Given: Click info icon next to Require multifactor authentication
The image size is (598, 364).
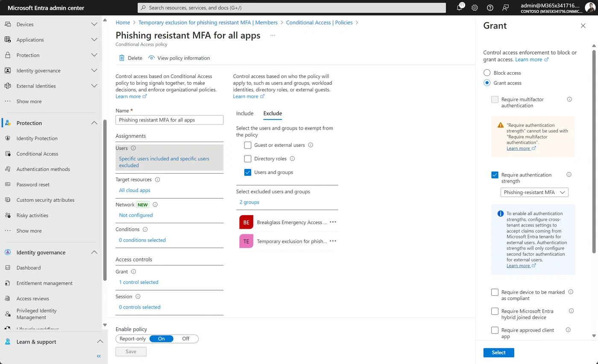Looking at the screenshot, I should coord(569,99).
